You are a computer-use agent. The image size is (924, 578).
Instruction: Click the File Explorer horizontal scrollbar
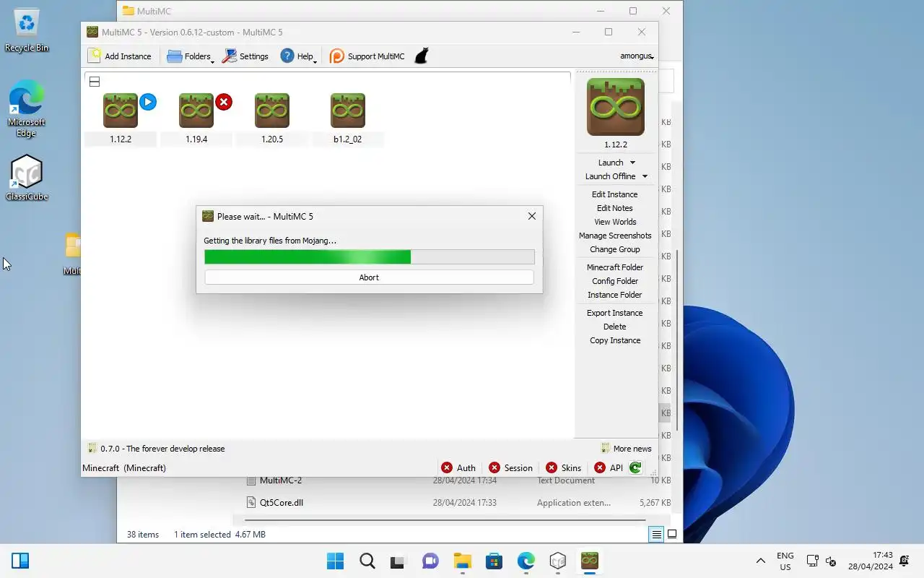coord(445,519)
